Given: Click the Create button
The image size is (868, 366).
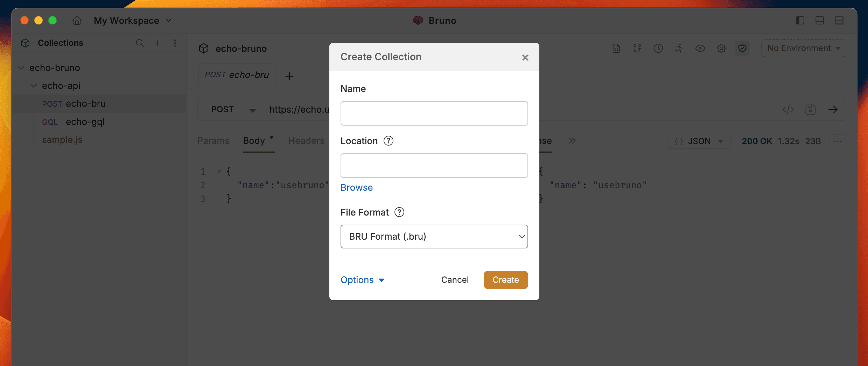Looking at the screenshot, I should (505, 280).
